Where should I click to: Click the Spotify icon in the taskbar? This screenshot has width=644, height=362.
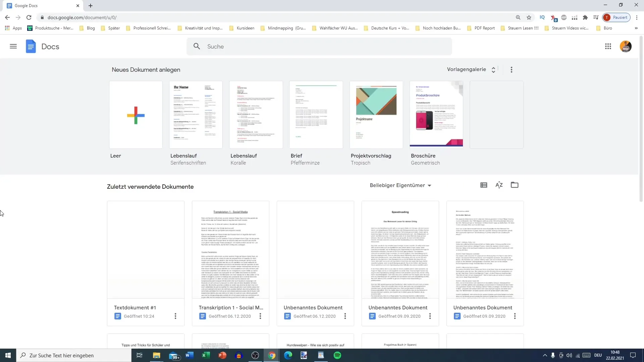coord(337,355)
